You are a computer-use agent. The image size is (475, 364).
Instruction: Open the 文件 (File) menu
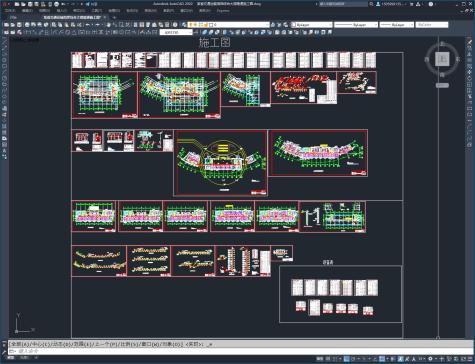click(10, 11)
